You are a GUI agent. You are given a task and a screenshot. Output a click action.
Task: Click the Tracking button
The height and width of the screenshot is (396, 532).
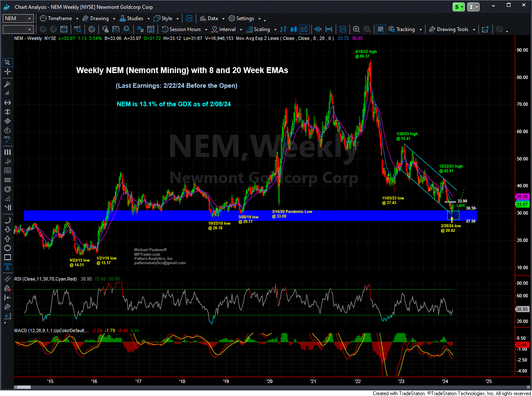(402, 29)
